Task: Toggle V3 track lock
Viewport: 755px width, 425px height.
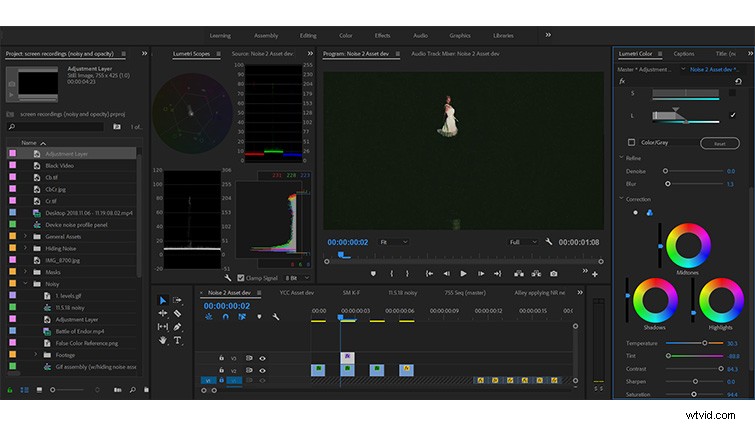Action: (x=221, y=358)
